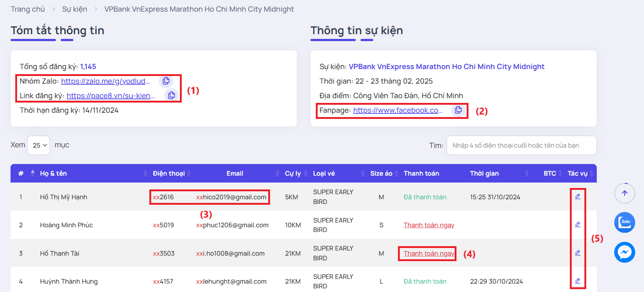This screenshot has height=292, width=644.
Task: Select Thời gian 22 - 23 tháng 02, 2025
Action: [x=376, y=81]
